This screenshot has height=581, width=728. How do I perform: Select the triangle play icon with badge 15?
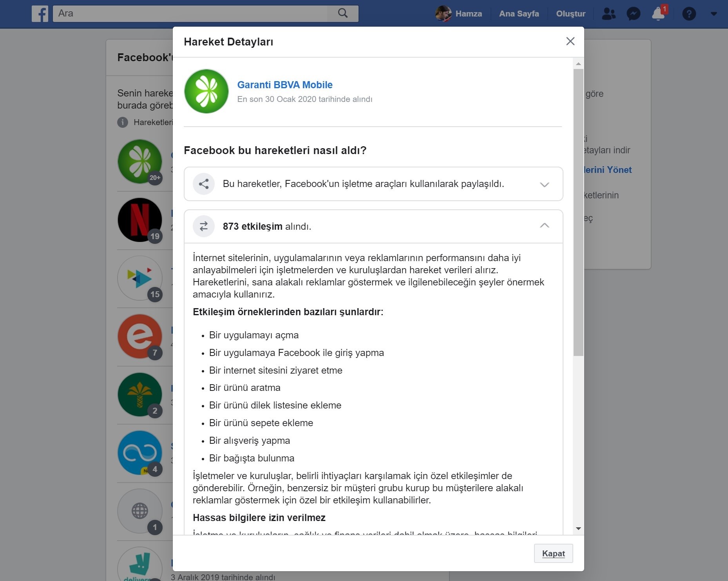coord(140,278)
